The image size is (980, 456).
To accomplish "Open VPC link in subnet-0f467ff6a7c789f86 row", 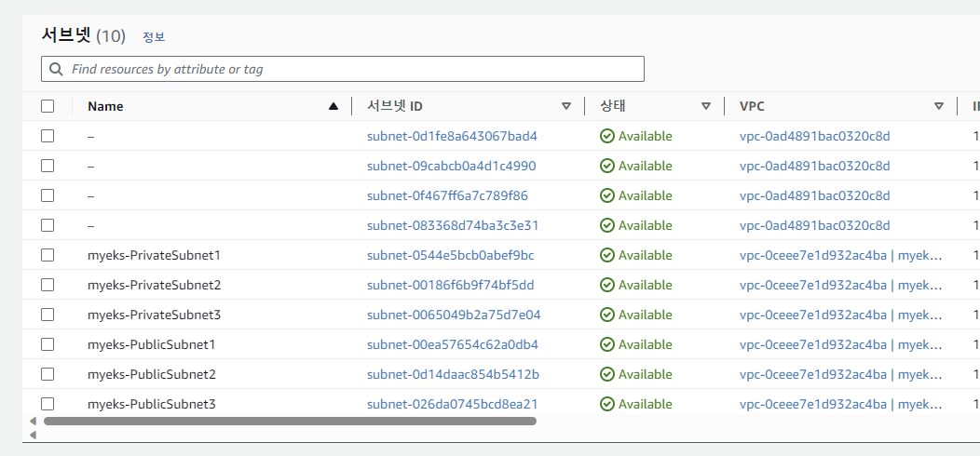I will [x=814, y=195].
